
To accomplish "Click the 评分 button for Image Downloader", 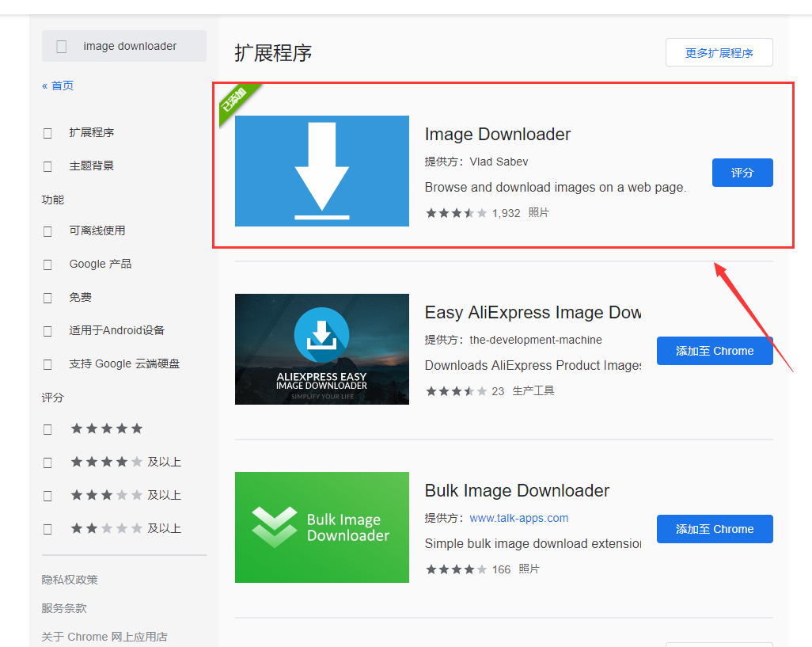I will click(742, 172).
